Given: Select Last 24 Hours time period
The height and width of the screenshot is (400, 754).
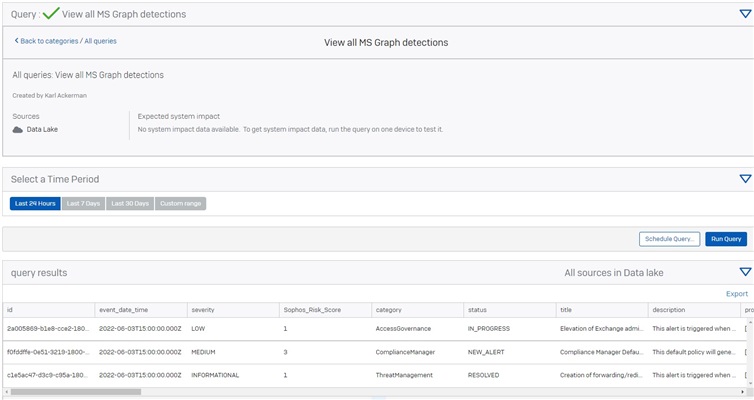Looking at the screenshot, I should pyautogui.click(x=35, y=203).
